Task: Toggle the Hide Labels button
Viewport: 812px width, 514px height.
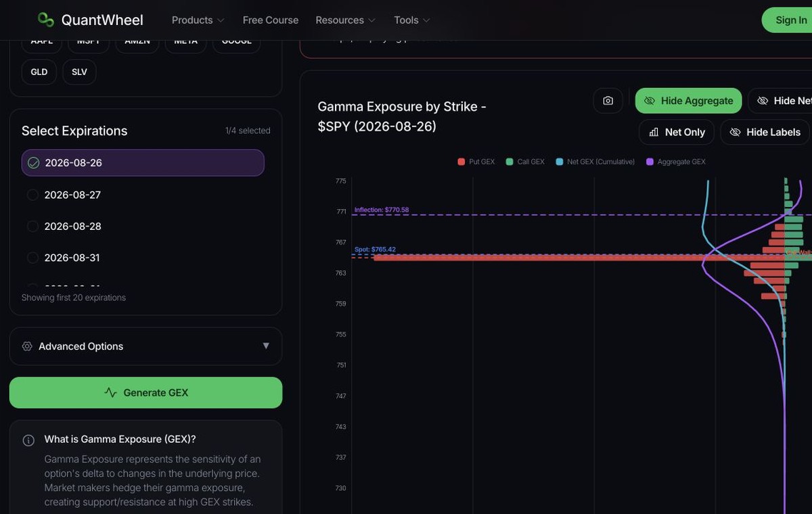Action: [x=765, y=132]
